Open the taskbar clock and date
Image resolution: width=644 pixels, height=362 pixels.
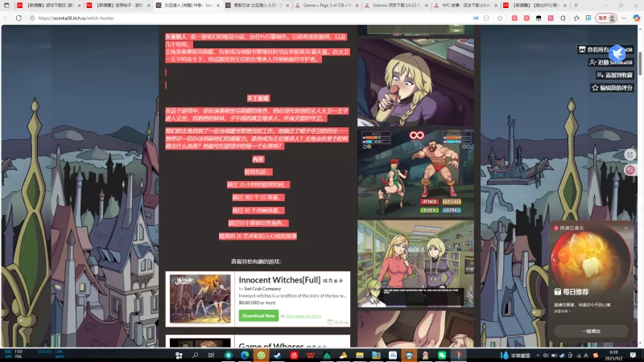click(x=613, y=356)
